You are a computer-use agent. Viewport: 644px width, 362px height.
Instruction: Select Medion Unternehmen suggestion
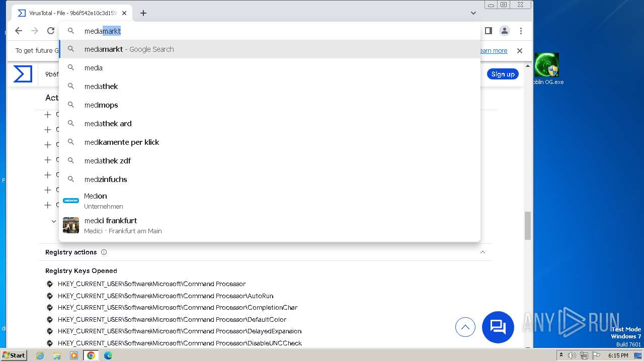point(270,201)
